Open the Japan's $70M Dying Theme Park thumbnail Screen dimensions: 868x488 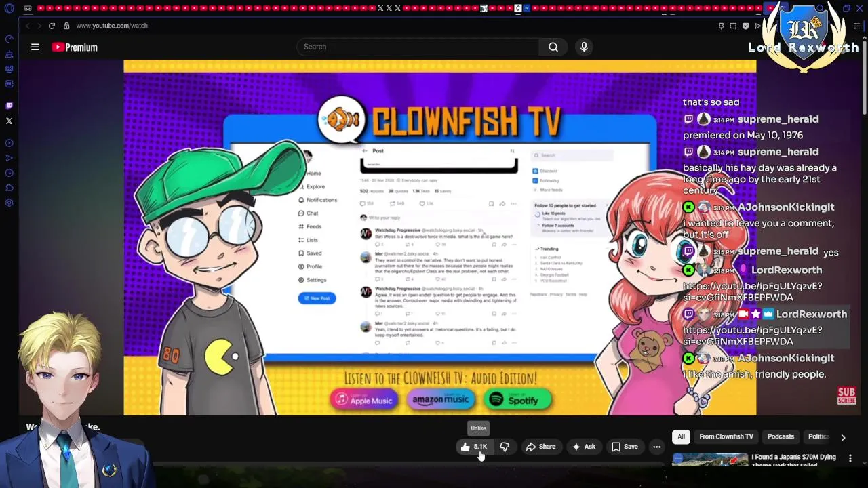pyautogui.click(x=710, y=460)
